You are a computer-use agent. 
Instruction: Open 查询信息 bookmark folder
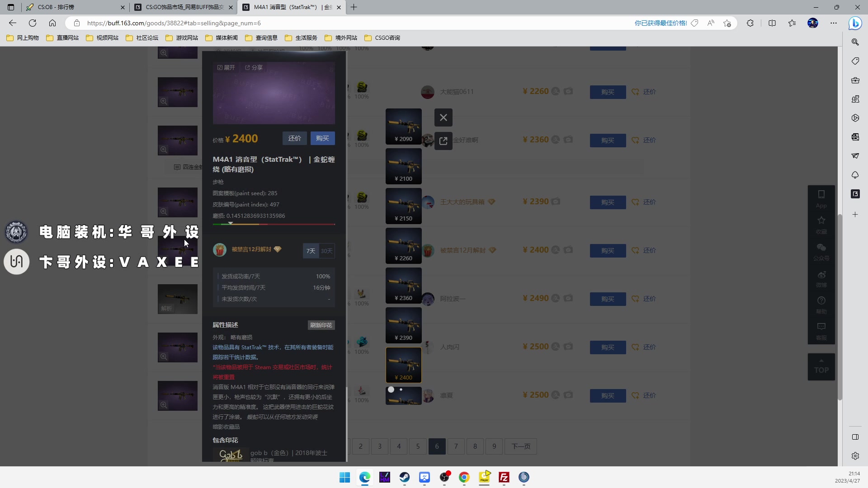[x=261, y=38]
